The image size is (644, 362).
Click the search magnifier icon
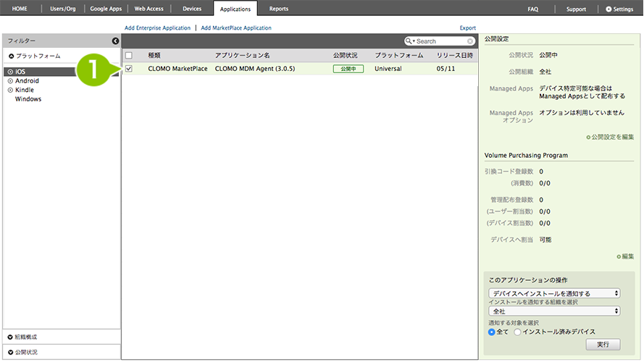(410, 41)
